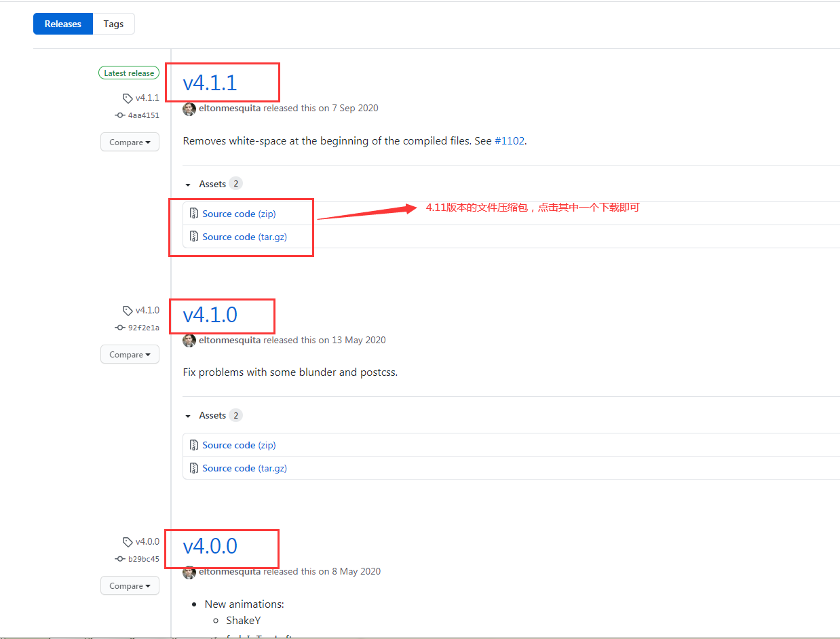Viewport: 840px width, 639px height.
Task: Click text 'Fix problems with some blunder and postcss.'
Action: 290,372
